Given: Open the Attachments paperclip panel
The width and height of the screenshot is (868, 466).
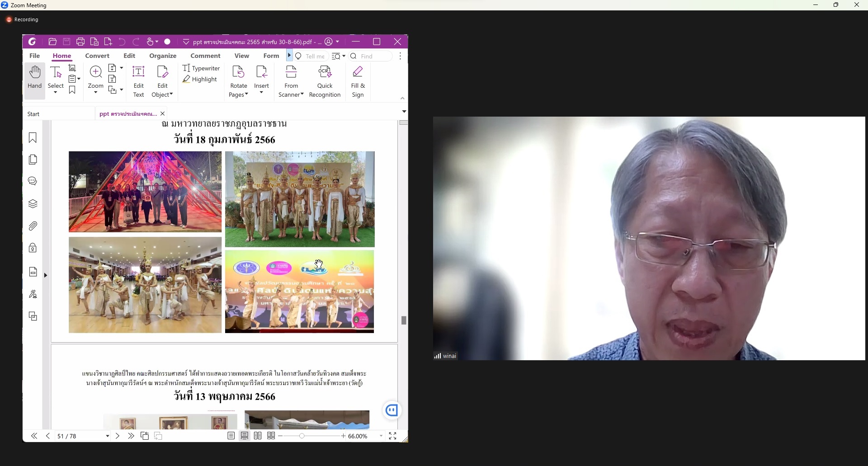Looking at the screenshot, I should coord(33,226).
